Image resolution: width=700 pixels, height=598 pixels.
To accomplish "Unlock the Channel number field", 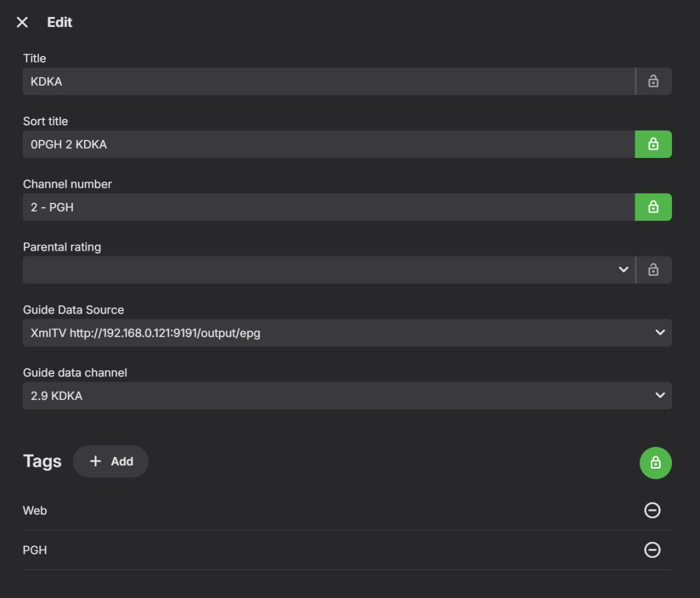I will tap(653, 207).
